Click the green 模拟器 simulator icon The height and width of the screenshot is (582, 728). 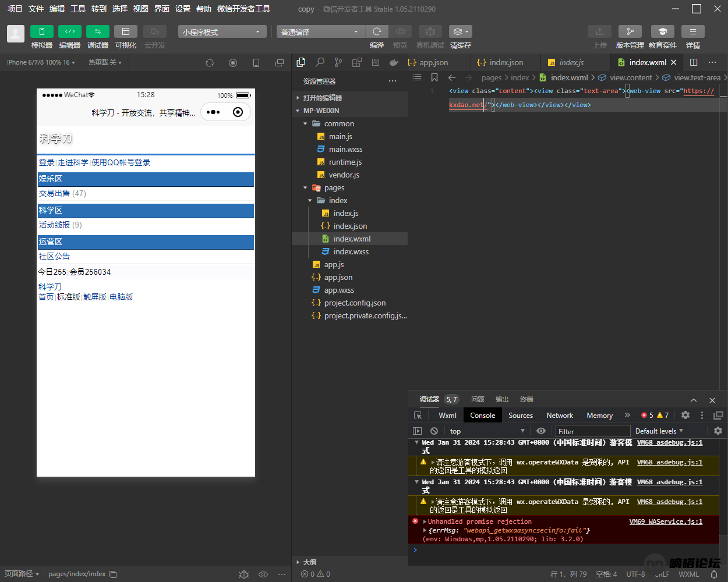[41, 31]
